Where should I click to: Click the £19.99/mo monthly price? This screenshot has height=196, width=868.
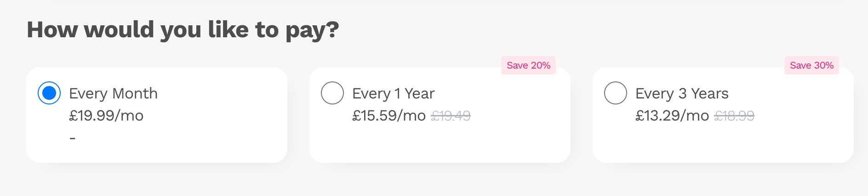pyautogui.click(x=106, y=115)
